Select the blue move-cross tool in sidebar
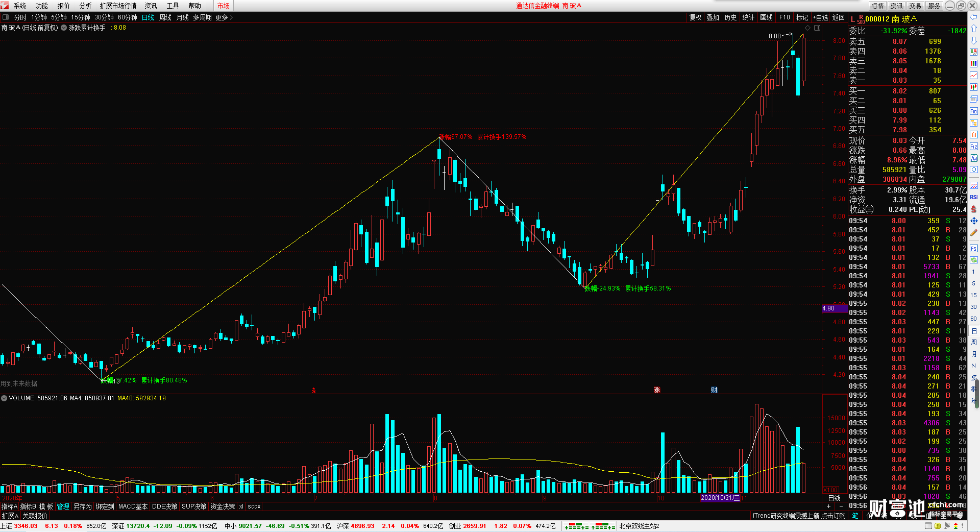This screenshot has width=980, height=532. [974, 221]
